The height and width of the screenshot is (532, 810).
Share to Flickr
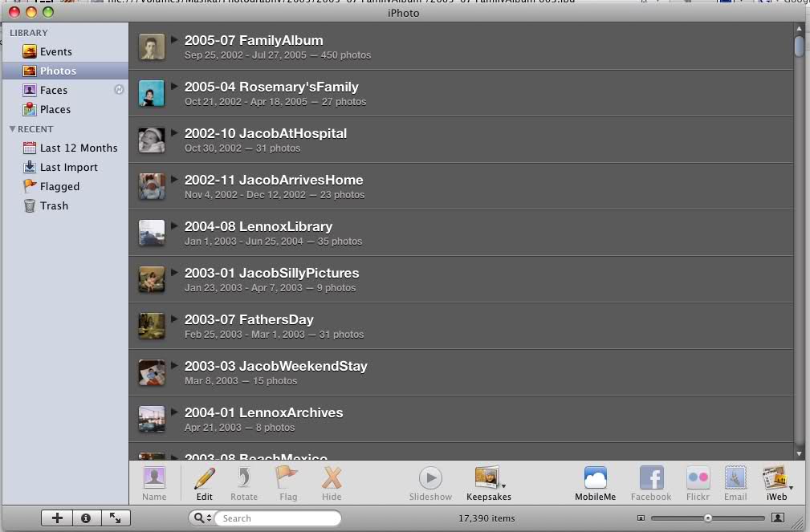point(698,483)
